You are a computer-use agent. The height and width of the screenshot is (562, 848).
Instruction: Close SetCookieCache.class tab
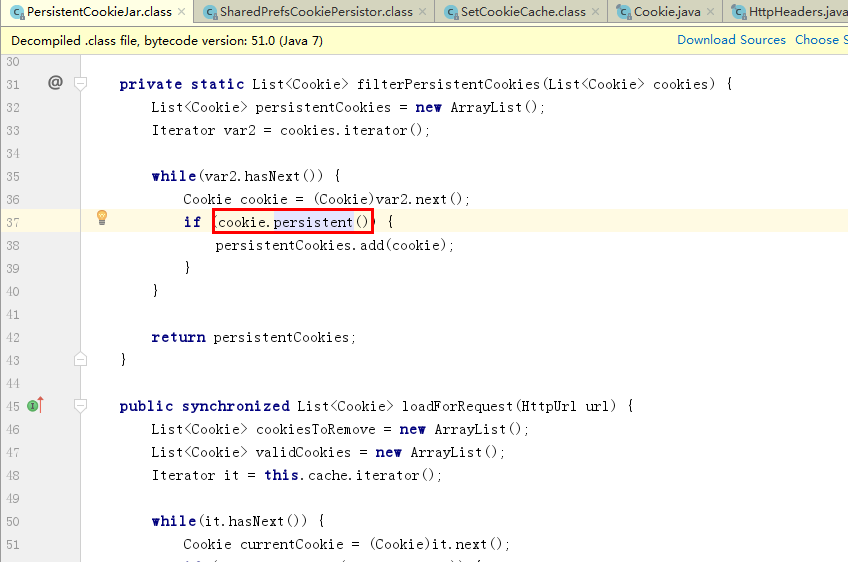point(595,11)
